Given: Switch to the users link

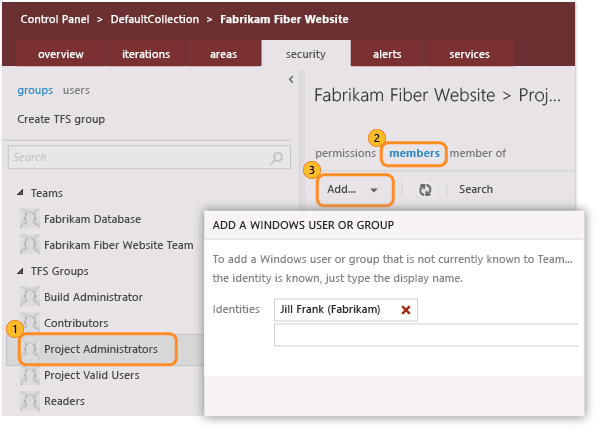Looking at the screenshot, I should tap(76, 90).
